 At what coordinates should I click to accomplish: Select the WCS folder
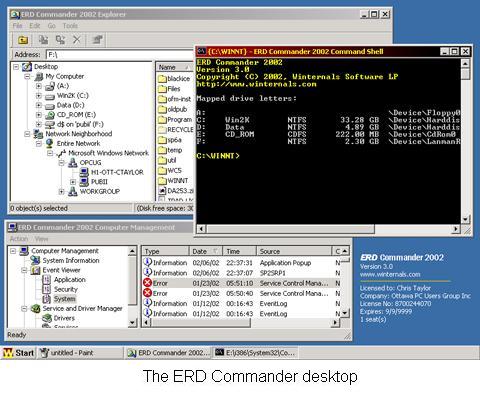pos(170,171)
